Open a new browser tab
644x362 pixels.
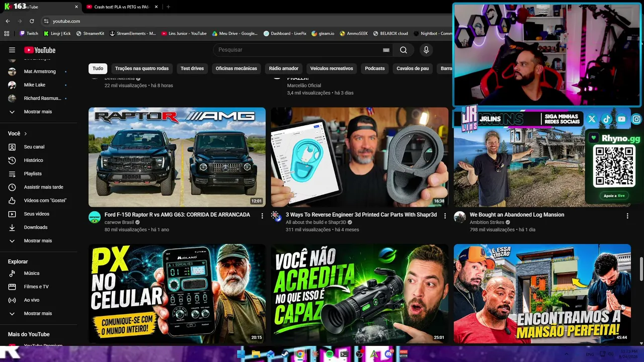click(x=168, y=7)
